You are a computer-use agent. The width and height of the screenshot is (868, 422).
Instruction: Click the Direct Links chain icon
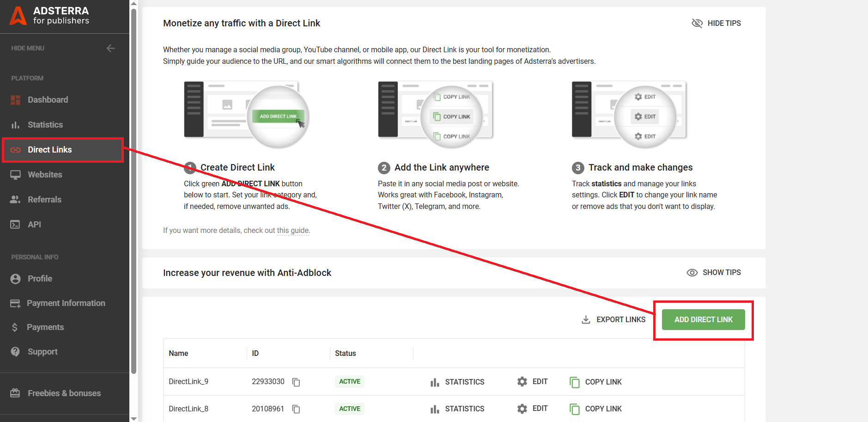(x=15, y=150)
